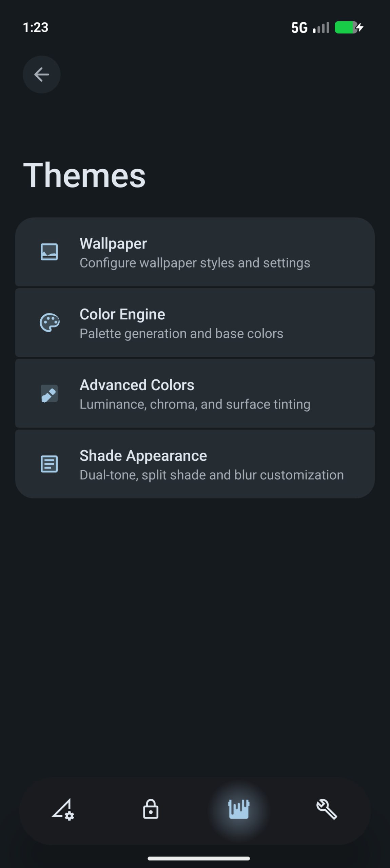Image resolution: width=390 pixels, height=868 pixels.
Task: Open the signal settings tab icon
Action: click(63, 809)
